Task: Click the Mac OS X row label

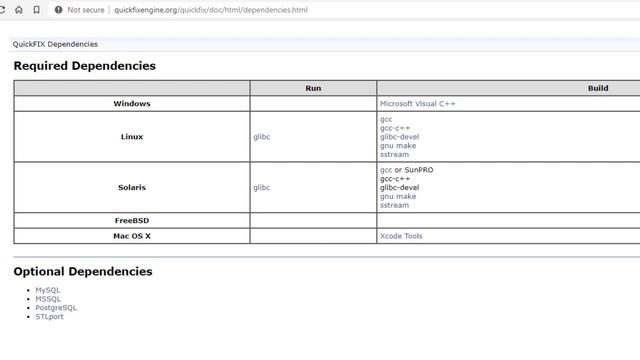Action: [132, 236]
